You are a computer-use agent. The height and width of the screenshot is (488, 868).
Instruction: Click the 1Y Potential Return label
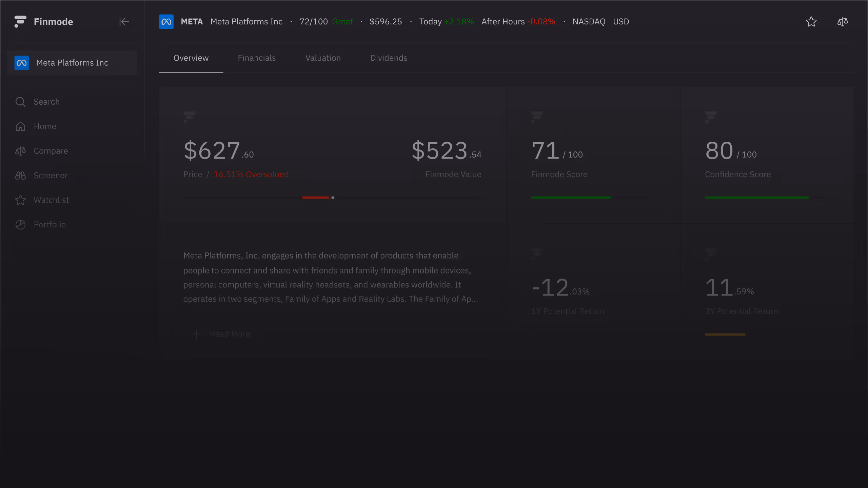pyautogui.click(x=567, y=311)
